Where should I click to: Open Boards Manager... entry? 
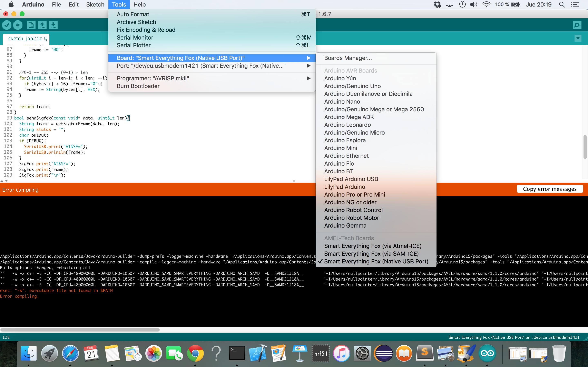348,58
